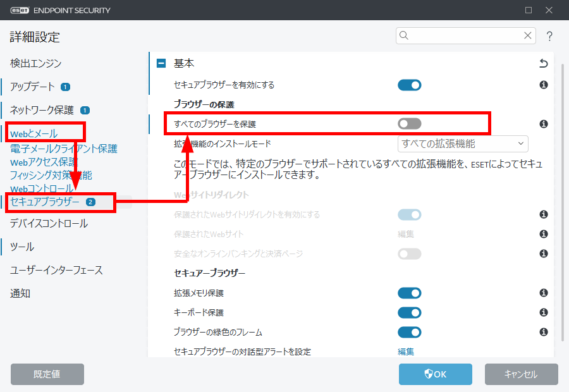
Task: Open Webコントロール subsection
Action: point(42,189)
